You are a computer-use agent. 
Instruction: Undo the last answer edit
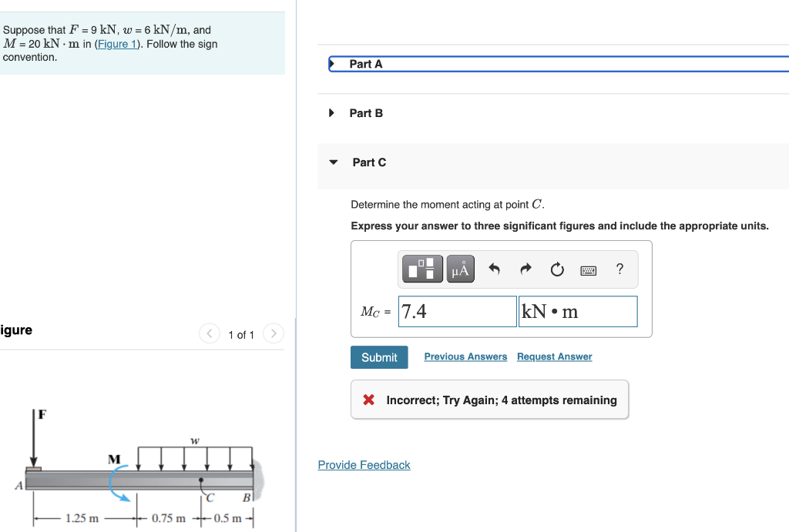[x=493, y=269]
